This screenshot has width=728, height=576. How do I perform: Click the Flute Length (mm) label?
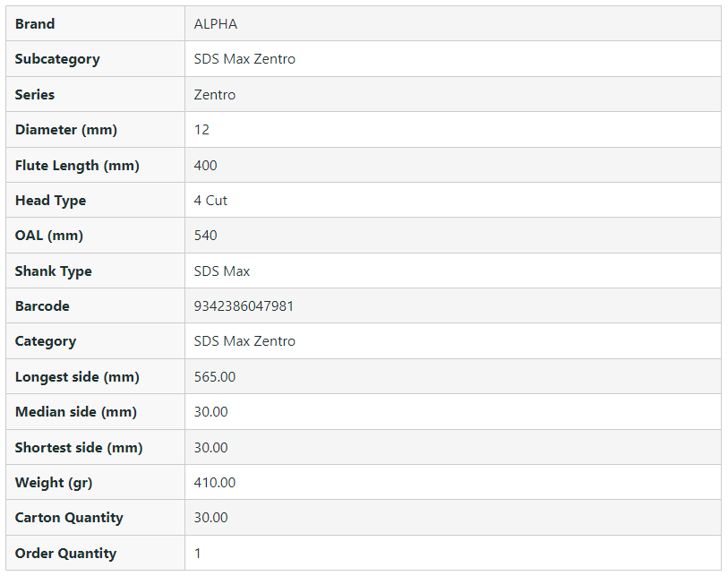(77, 166)
